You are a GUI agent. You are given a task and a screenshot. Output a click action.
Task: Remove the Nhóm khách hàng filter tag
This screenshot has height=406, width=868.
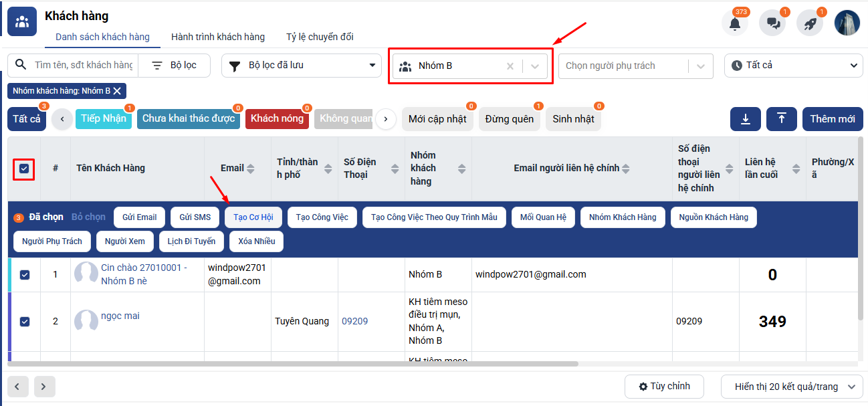[117, 91]
